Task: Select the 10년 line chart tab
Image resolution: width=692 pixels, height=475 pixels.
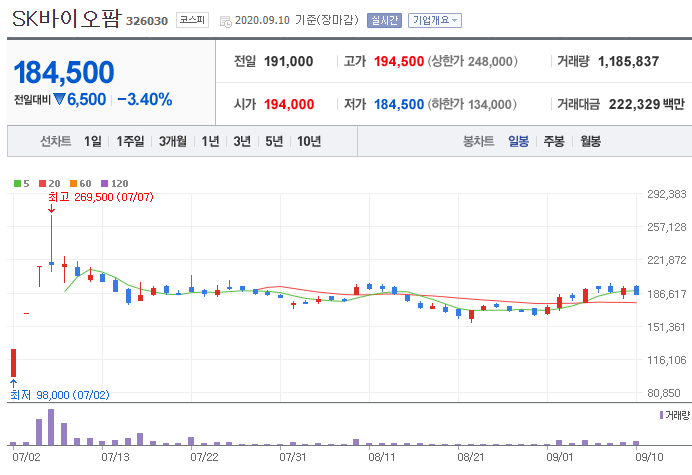Action: point(309,141)
